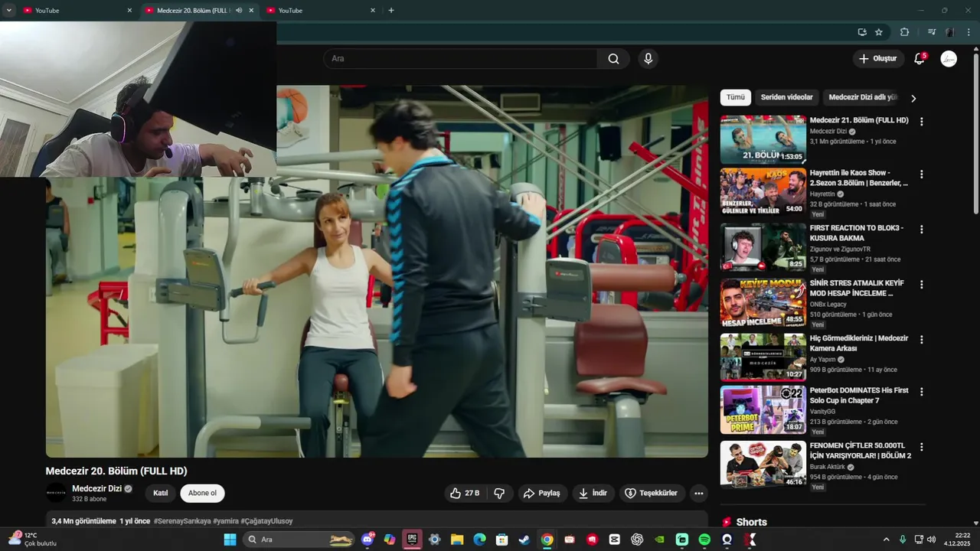Open the Medcezir Dizi channel name link
This screenshot has width=980, height=551.
point(96,489)
